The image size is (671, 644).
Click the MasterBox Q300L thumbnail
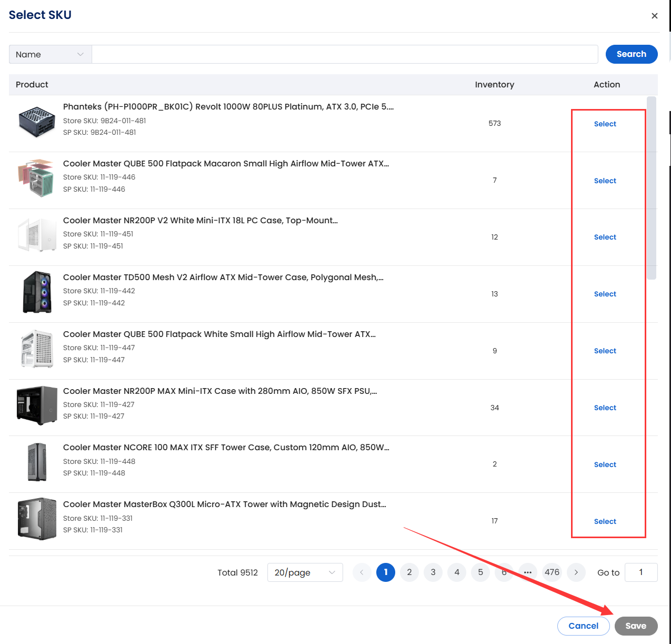pos(37,519)
